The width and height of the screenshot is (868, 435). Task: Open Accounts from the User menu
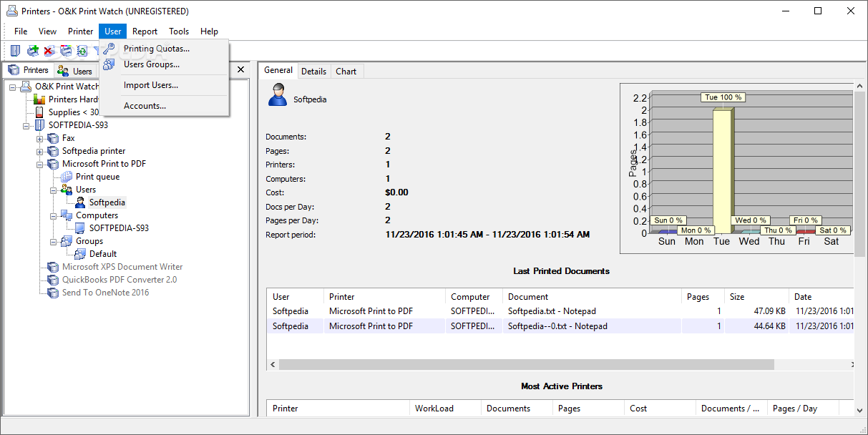(x=165, y=106)
